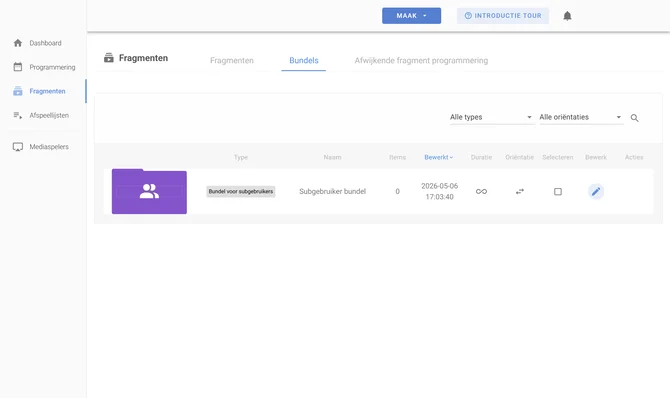Click the Items column header

coord(397,157)
